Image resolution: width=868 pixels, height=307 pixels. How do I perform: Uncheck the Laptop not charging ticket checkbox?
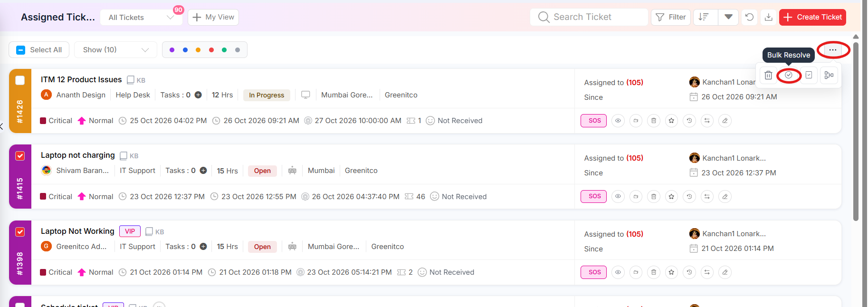pyautogui.click(x=20, y=156)
